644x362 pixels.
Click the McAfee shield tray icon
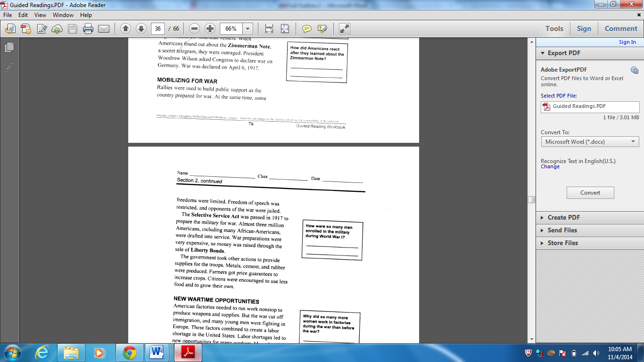click(528, 353)
